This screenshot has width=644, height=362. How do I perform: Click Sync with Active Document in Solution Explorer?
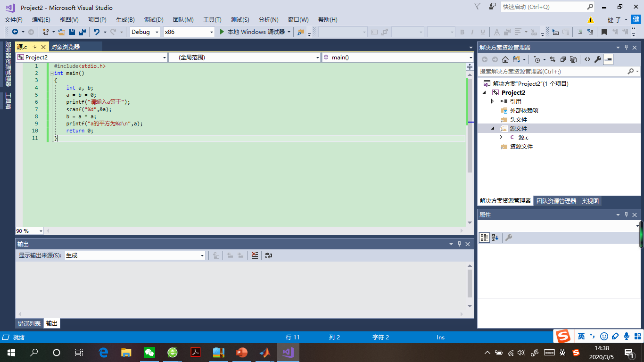click(553, 59)
